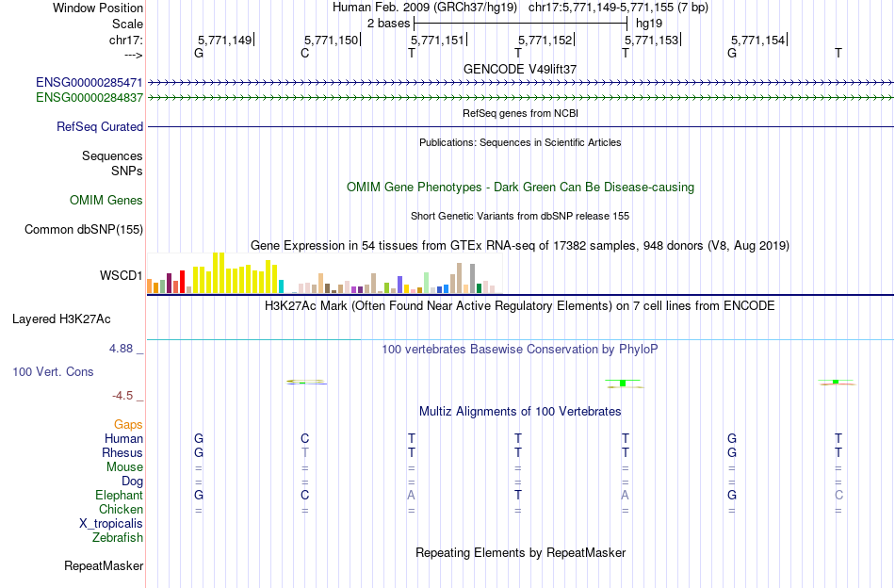
Task: Click the faded mismatch T in Rhesus row
Action: pos(305,452)
